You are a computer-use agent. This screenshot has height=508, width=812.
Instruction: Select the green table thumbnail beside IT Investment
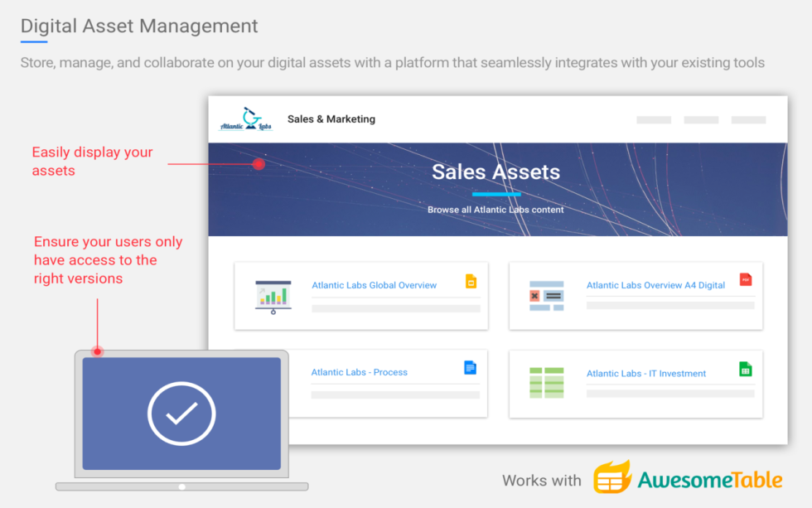pyautogui.click(x=546, y=382)
